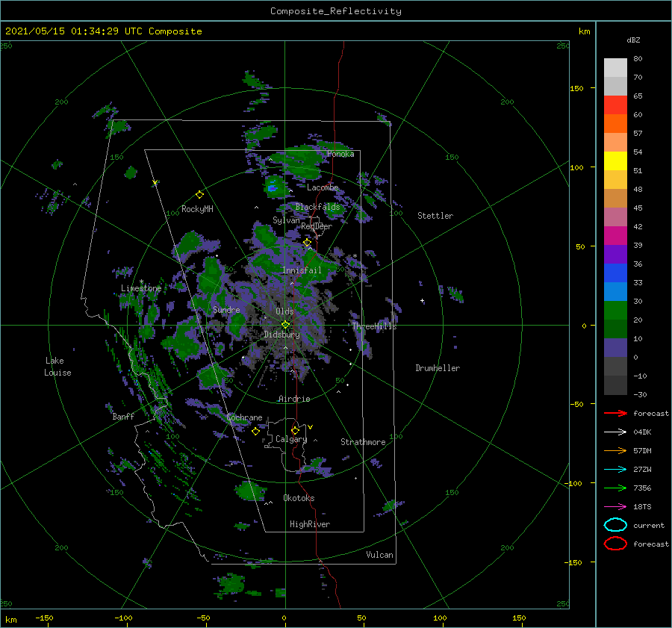
Task: Click the HighRiver city label
Action: 310,524
